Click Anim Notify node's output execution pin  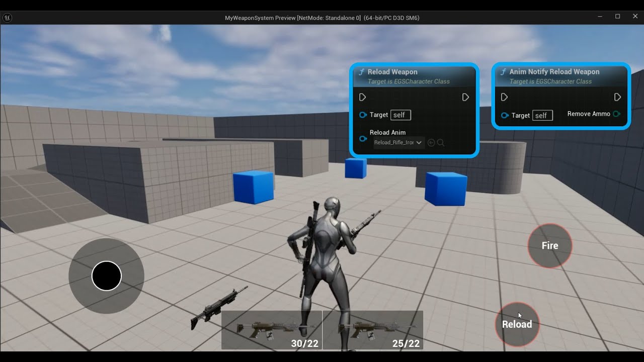(617, 97)
